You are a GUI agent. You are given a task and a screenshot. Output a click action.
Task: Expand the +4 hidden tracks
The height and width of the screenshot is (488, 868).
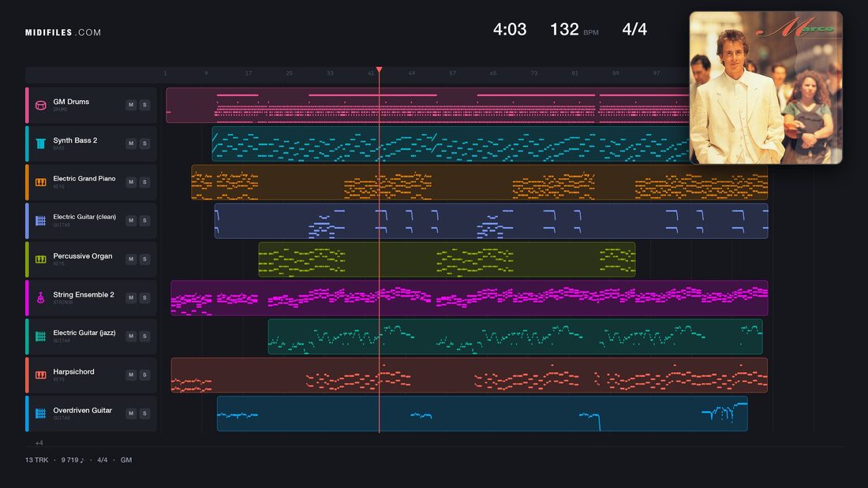pyautogui.click(x=39, y=442)
